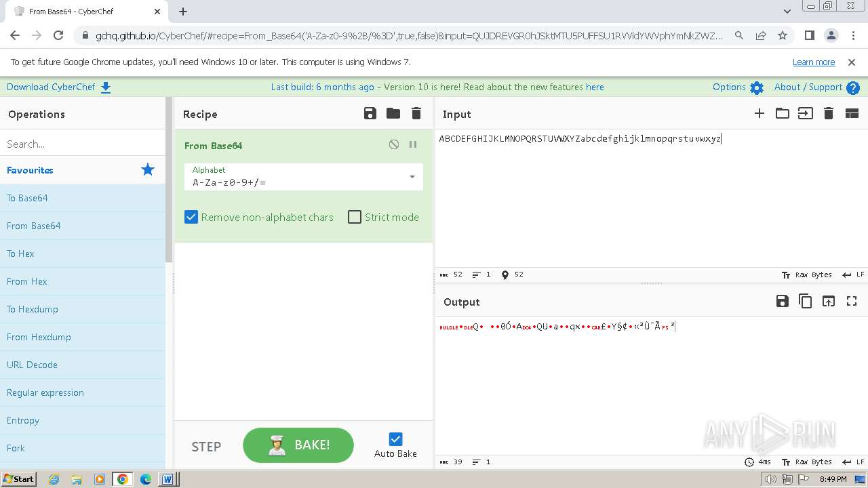
Task: Click Learn more about Chrome updates
Action: pyautogui.click(x=814, y=62)
